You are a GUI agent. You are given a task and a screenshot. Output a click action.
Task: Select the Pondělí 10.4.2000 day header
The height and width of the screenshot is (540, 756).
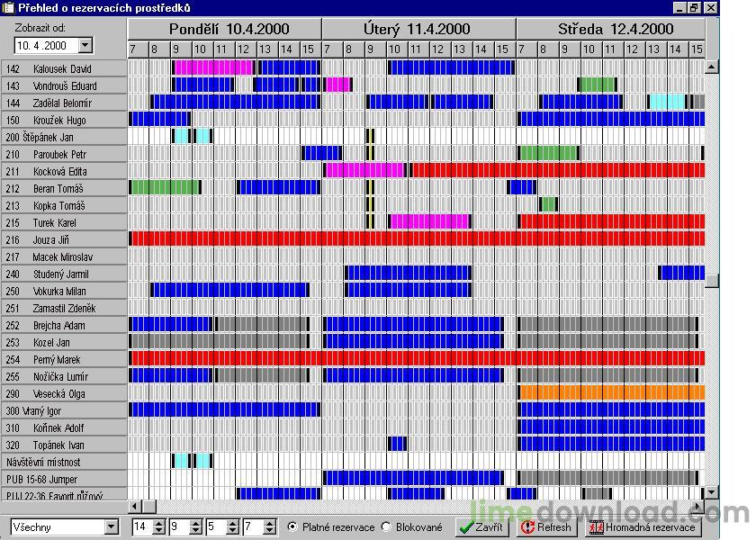(x=225, y=29)
